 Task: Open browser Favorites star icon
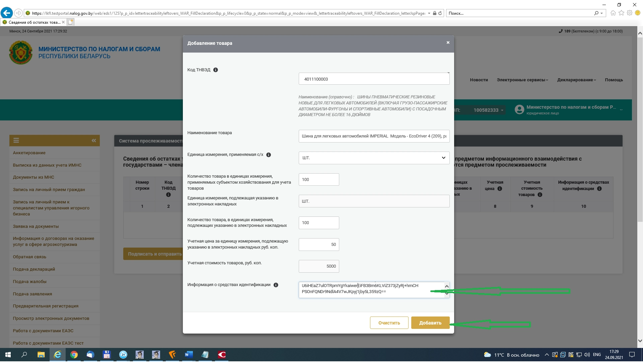coord(621,13)
